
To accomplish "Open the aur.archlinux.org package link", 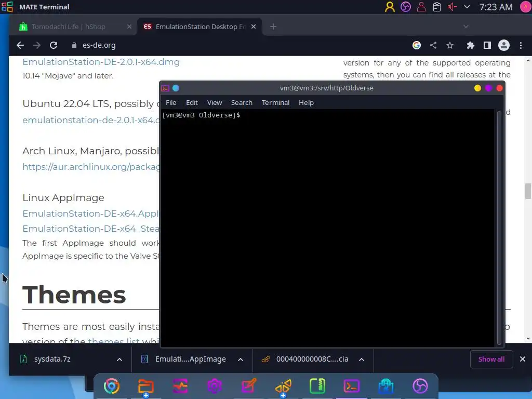I will (90, 167).
